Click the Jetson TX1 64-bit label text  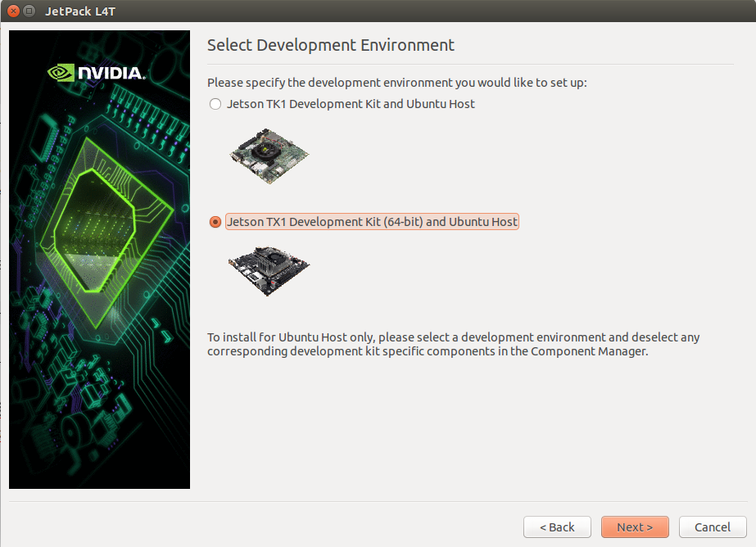(x=372, y=222)
